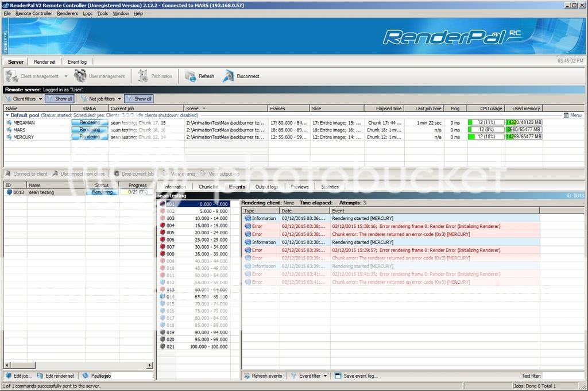Click the Event column header in events
The height and width of the screenshot is (391, 588).
coord(435,211)
